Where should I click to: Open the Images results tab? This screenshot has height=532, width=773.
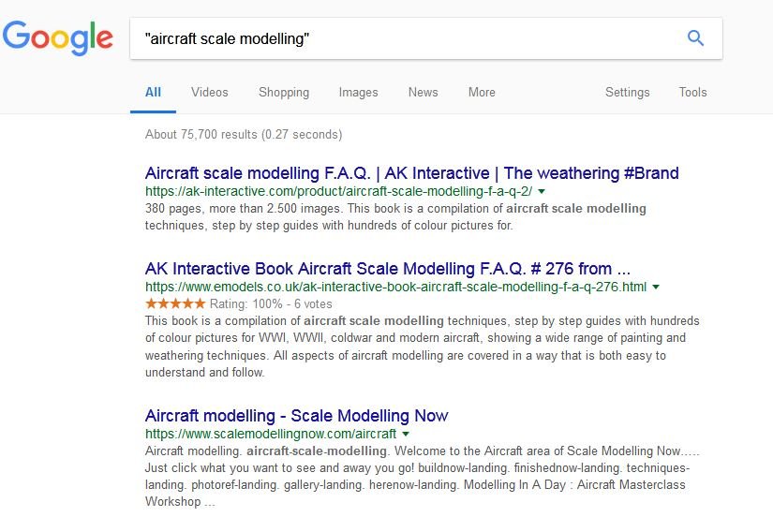click(x=358, y=92)
